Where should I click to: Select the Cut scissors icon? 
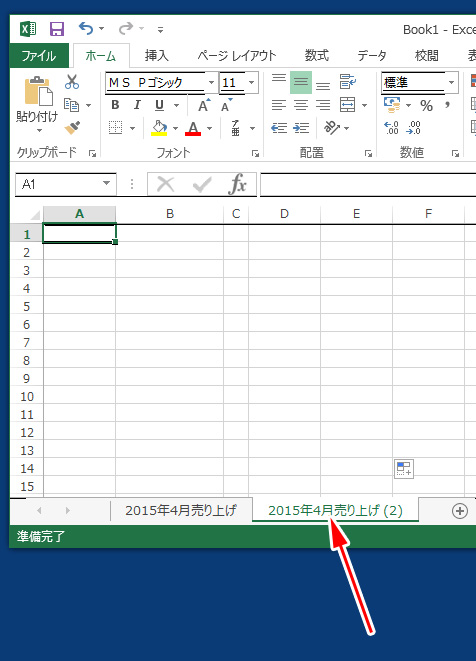click(72, 82)
